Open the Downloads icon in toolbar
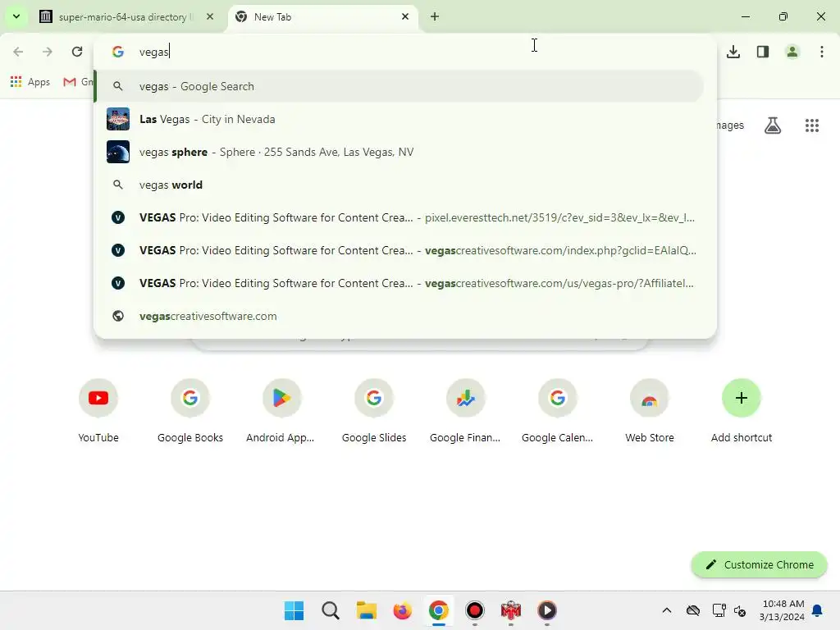840x630 pixels. (733, 52)
